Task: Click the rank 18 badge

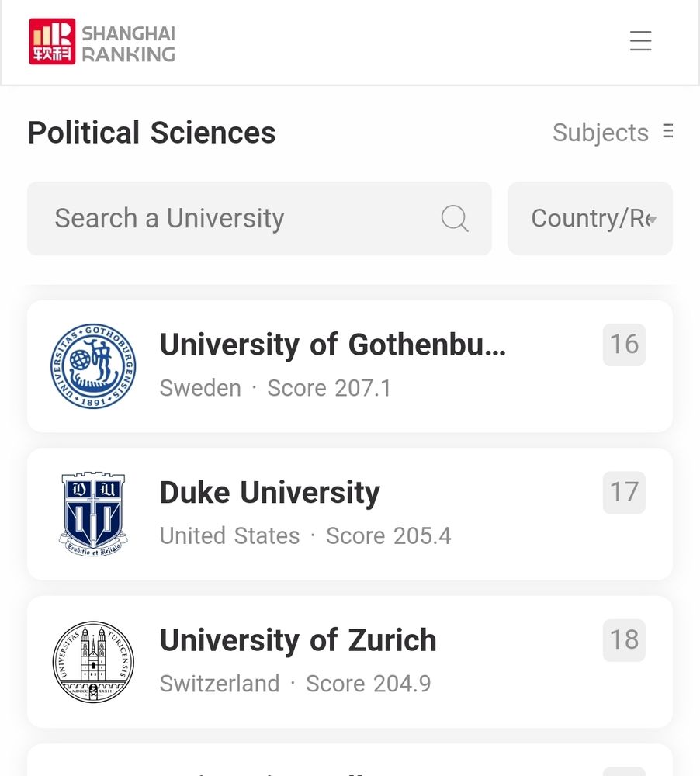Action: click(624, 640)
